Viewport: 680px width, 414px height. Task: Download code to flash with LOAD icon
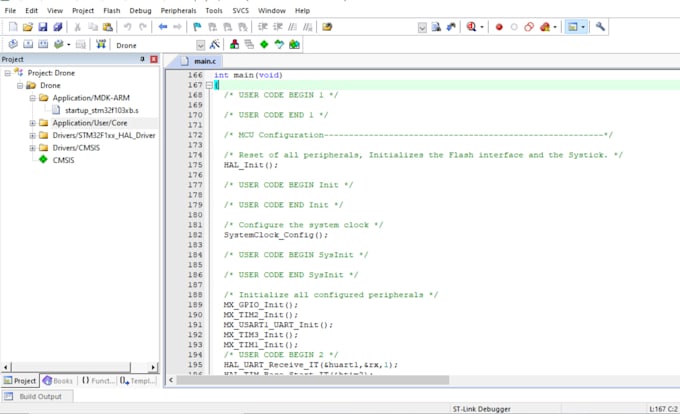(101, 44)
